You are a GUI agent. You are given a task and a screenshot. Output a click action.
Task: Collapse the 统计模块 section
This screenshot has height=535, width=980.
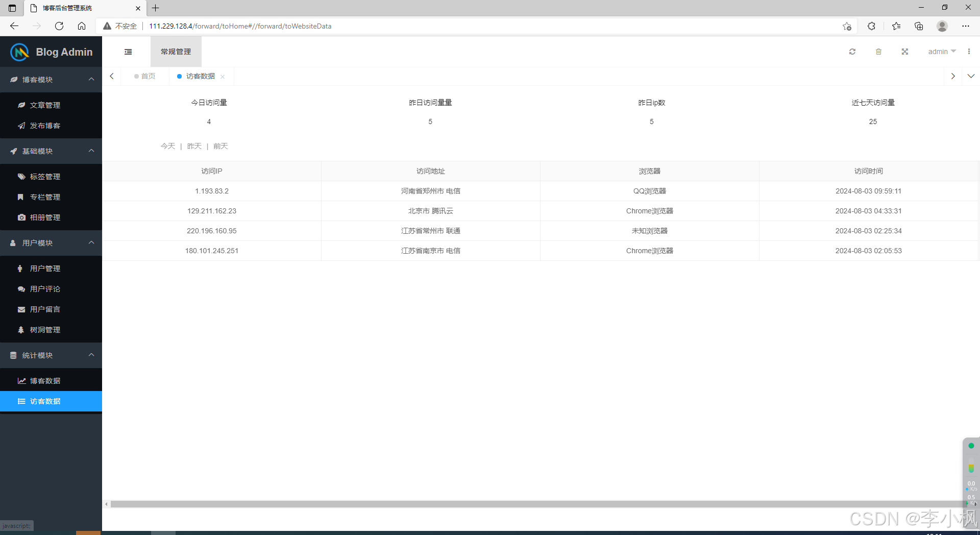point(51,355)
